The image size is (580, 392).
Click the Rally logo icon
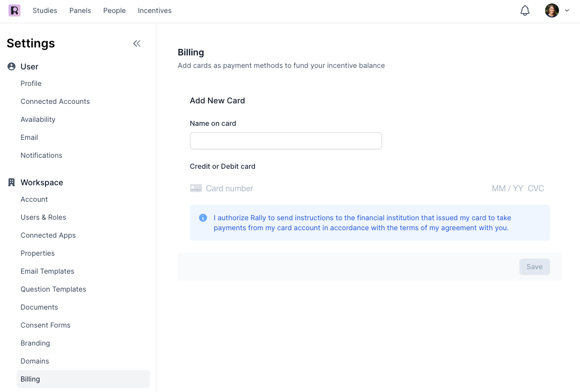[14, 10]
